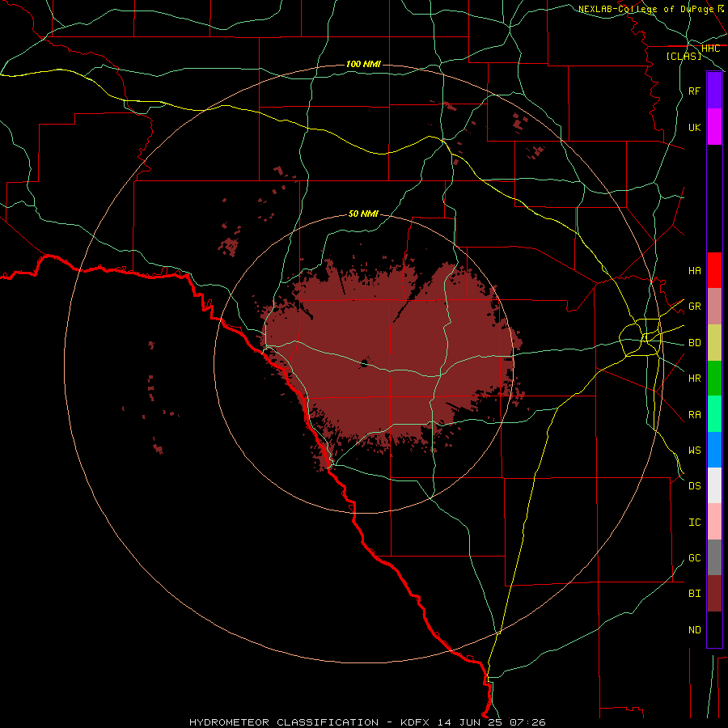
Task: Click the GR legend label
Action: click(x=695, y=307)
